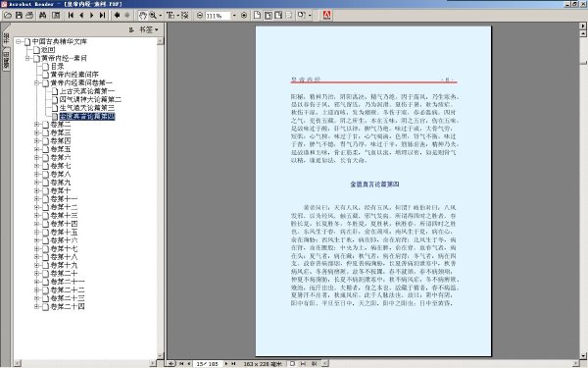Click the Open file toolbar icon
Viewport: 588px width, 368px height.
[x=8, y=16]
